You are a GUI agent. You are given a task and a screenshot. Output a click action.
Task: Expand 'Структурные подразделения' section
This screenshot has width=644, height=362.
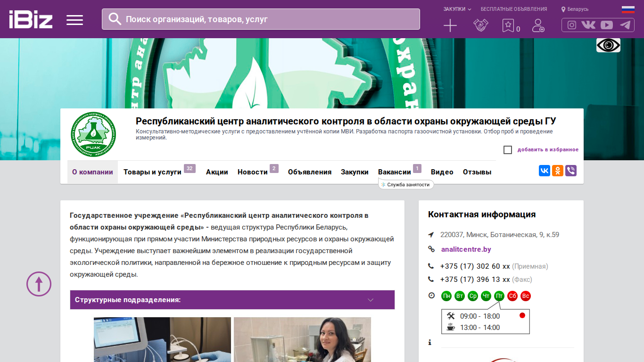(232, 300)
